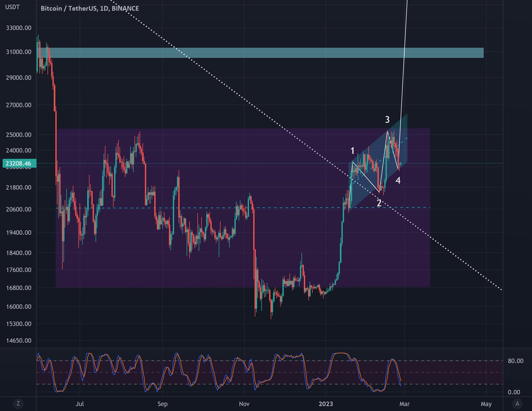This screenshot has height=411, width=532.
Task: Click the 33000.00 price axis label
Action: coord(19,28)
